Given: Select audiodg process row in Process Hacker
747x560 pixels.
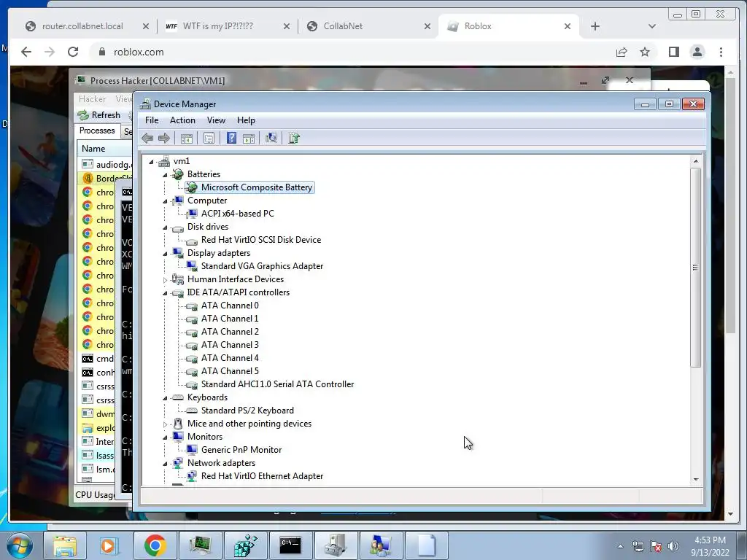Looking at the screenshot, I should click(x=106, y=164).
